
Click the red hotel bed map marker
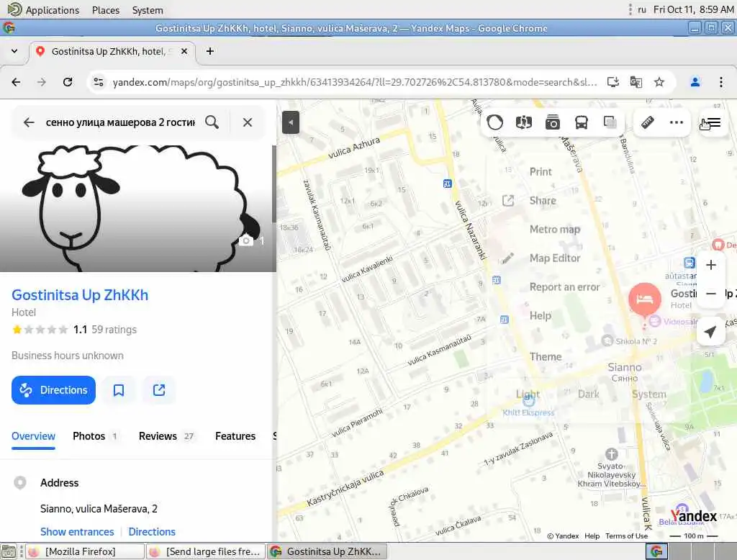coord(644,299)
